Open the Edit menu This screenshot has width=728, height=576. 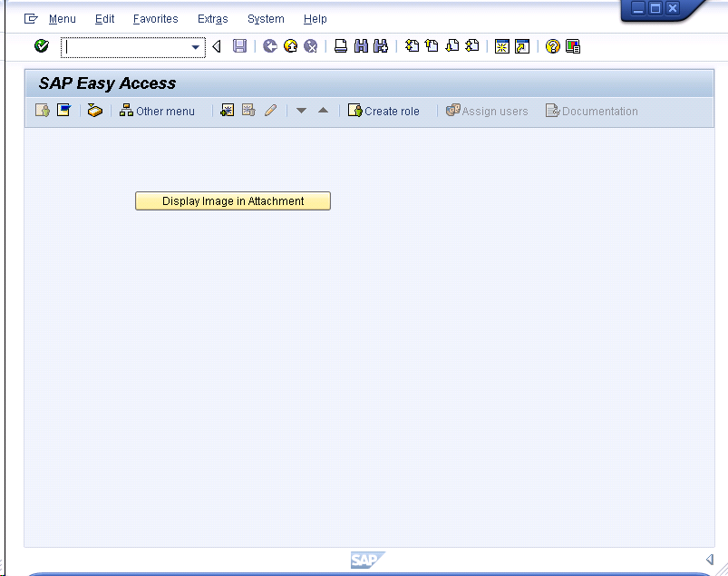(x=104, y=19)
